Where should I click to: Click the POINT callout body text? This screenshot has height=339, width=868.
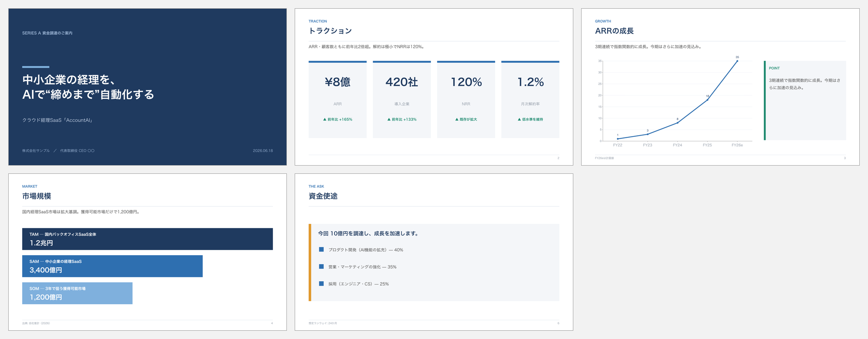click(805, 84)
